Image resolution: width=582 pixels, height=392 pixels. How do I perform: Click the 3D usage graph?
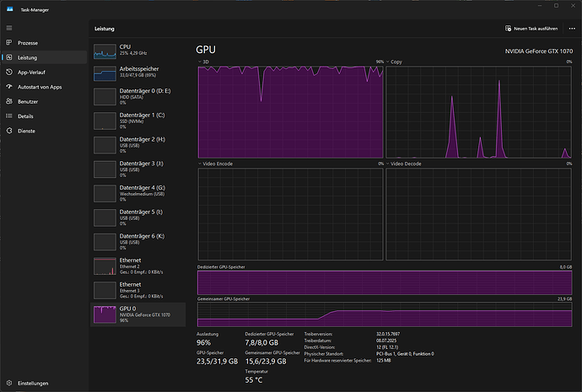pos(291,112)
